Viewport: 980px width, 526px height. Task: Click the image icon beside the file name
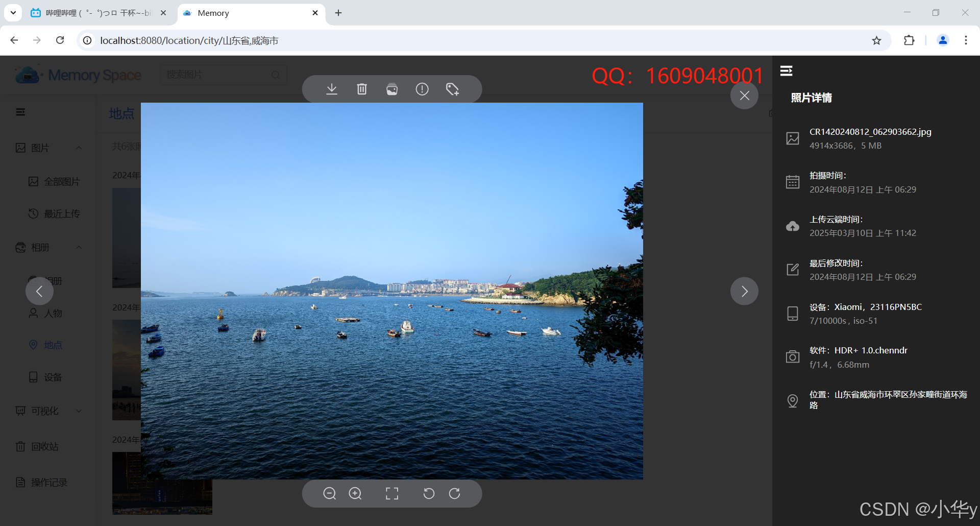coord(793,138)
